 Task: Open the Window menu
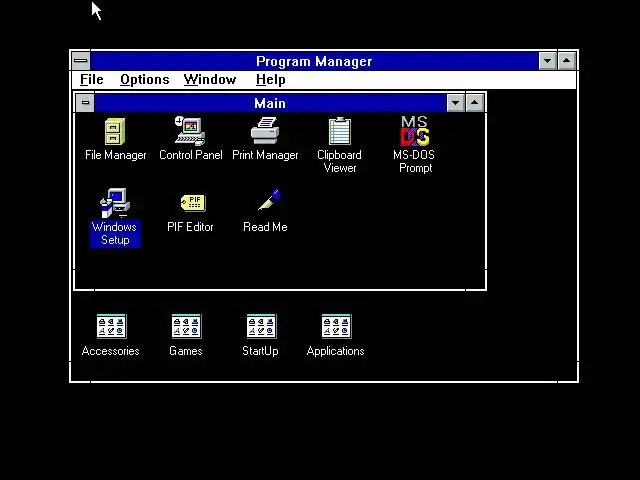coord(210,80)
